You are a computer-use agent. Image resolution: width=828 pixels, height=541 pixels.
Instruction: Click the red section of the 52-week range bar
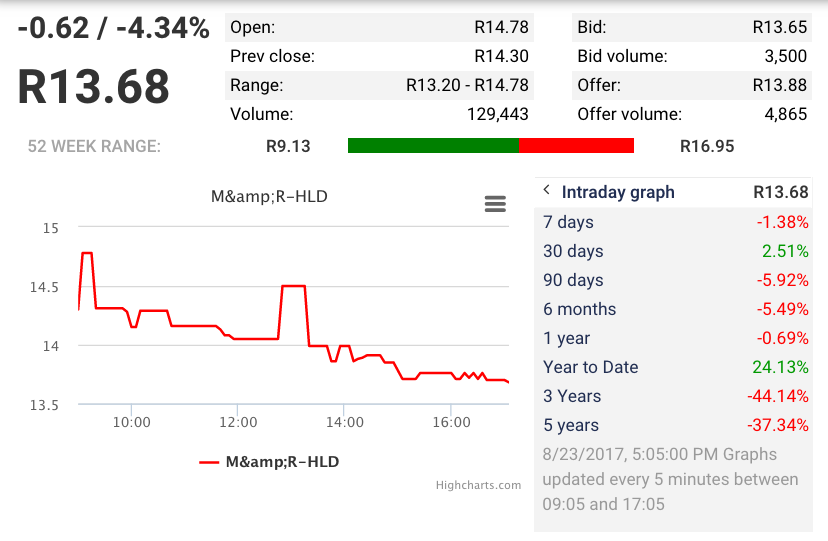577,146
